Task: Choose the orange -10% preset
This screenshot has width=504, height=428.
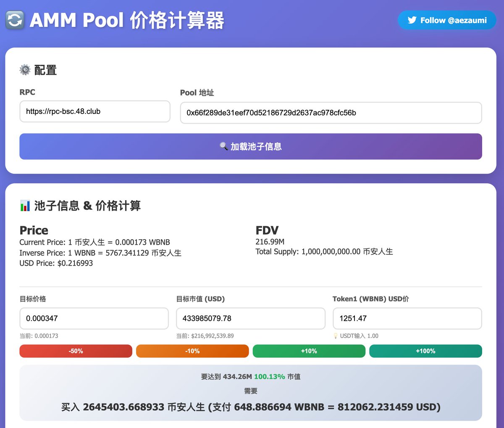Action: pyautogui.click(x=192, y=351)
